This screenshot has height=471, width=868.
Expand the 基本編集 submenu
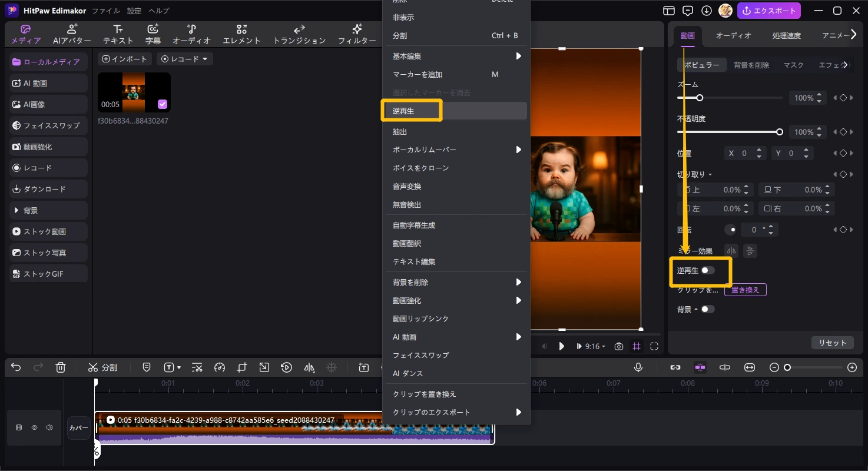456,56
